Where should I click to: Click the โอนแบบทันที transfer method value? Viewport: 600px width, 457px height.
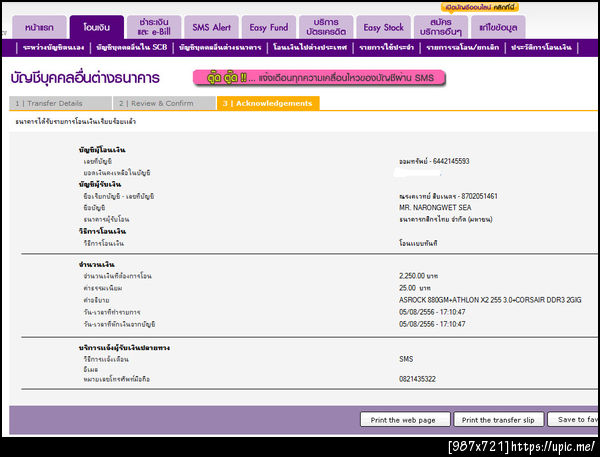pyautogui.click(x=418, y=243)
